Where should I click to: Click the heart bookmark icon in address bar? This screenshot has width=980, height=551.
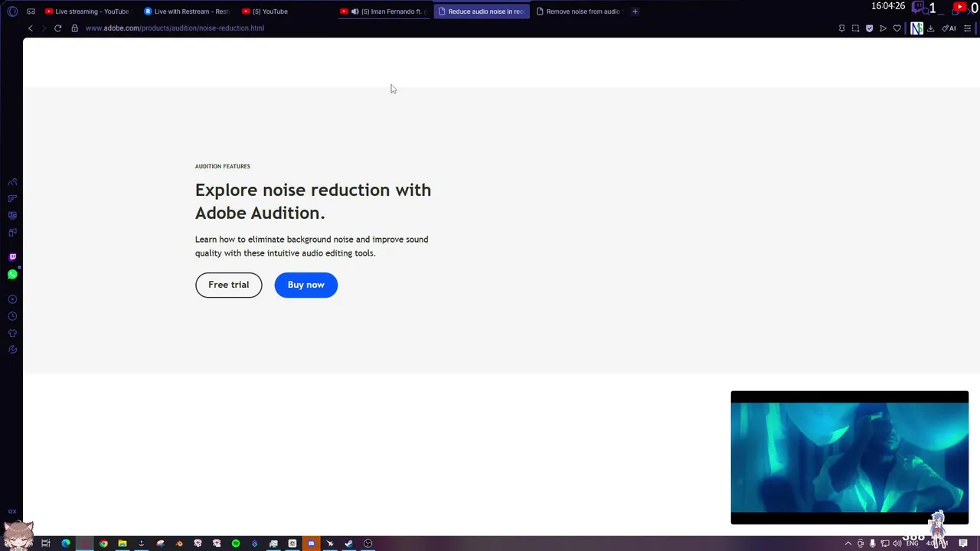click(897, 28)
